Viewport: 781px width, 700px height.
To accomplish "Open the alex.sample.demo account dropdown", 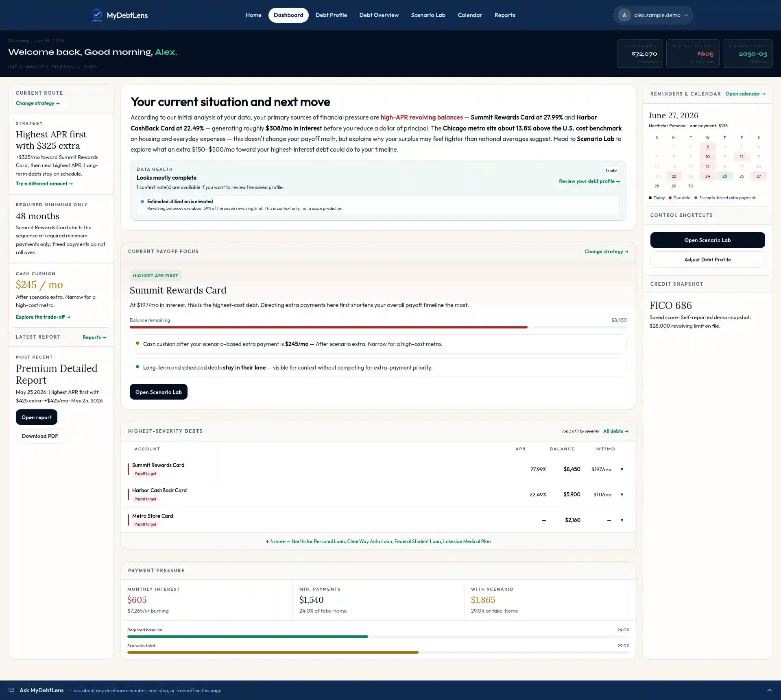I will 653,15.
